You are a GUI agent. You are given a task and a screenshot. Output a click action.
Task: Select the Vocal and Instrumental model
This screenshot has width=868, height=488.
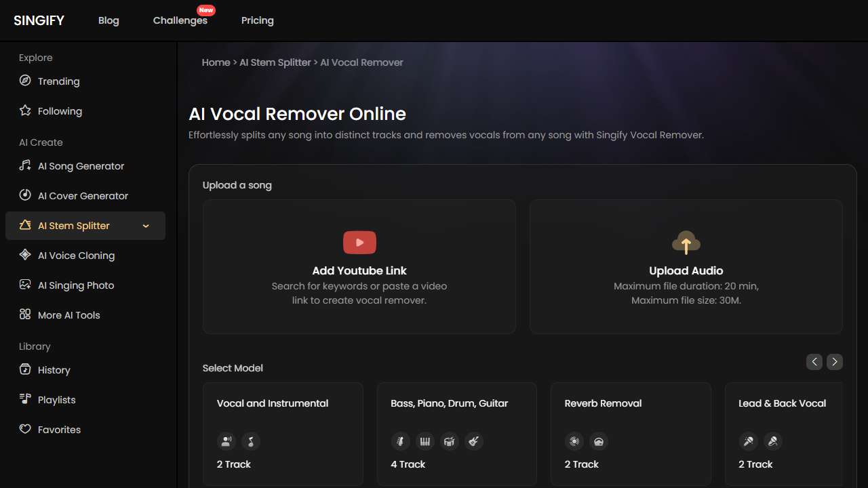(283, 434)
